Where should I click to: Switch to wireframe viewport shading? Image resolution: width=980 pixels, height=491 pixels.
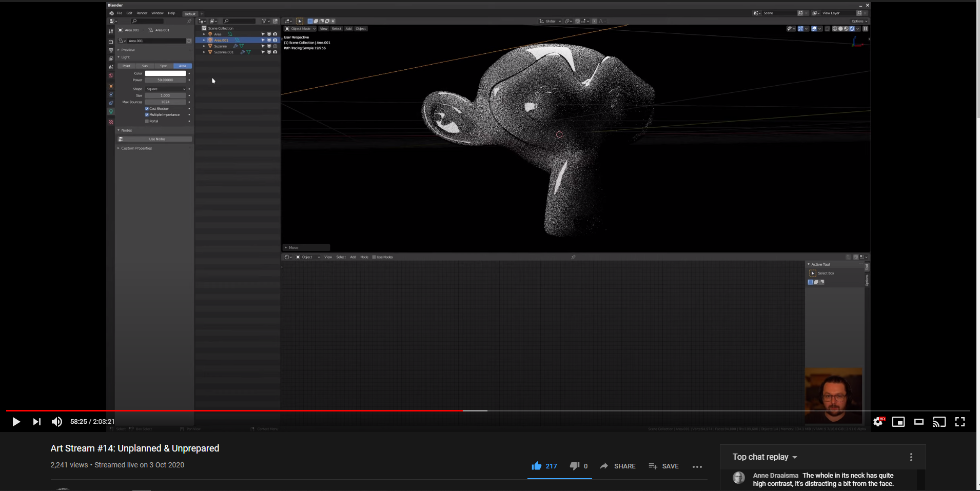pos(835,29)
